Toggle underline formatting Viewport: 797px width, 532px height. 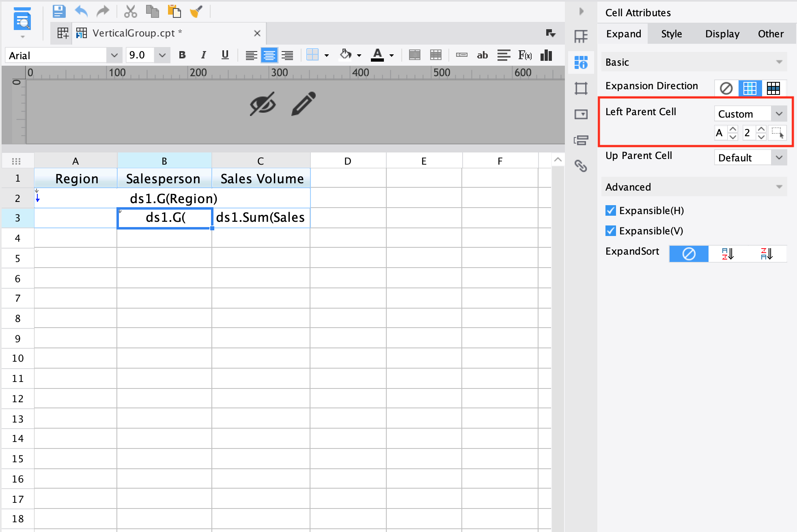click(225, 55)
